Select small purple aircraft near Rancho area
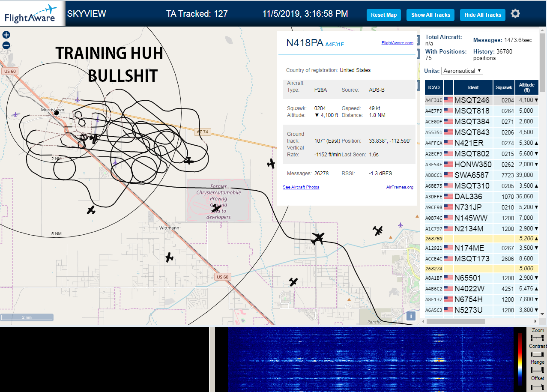 [401, 225]
